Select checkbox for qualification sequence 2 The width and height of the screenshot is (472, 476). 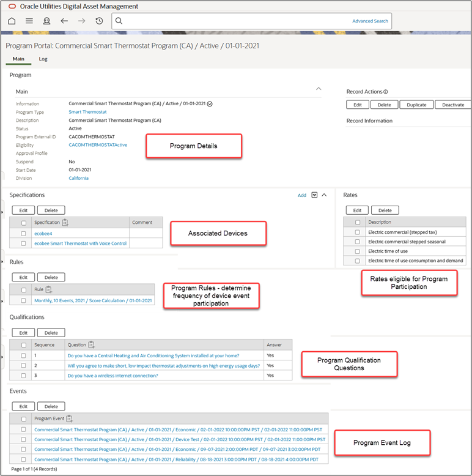(23, 366)
